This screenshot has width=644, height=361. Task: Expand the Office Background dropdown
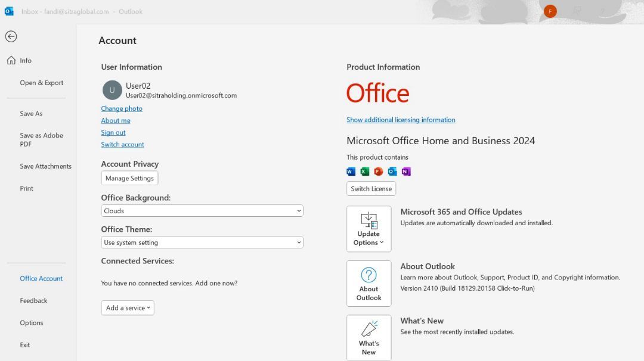tap(202, 211)
